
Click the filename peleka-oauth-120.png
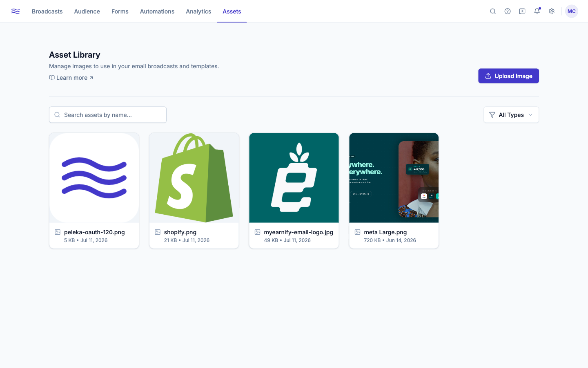tap(94, 232)
